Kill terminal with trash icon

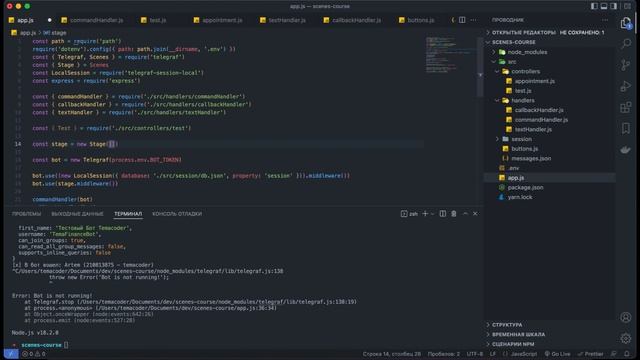pos(453,213)
